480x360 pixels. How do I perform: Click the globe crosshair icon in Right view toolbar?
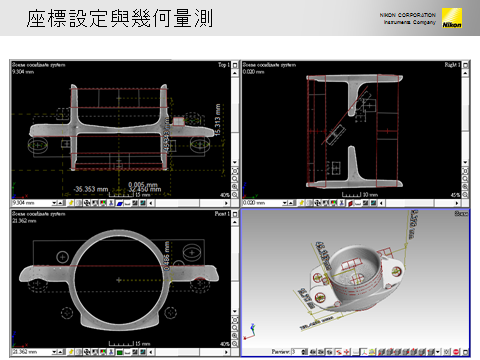[317, 203]
